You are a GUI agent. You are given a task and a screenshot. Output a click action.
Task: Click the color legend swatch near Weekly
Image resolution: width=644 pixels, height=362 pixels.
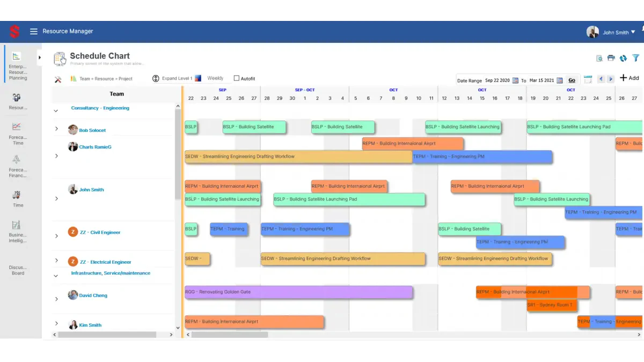tap(197, 78)
